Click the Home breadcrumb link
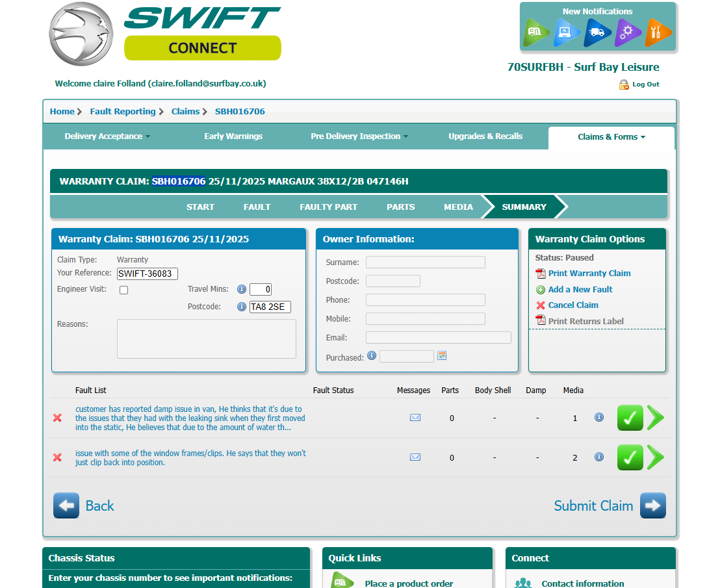The height and width of the screenshot is (588, 720). (62, 112)
